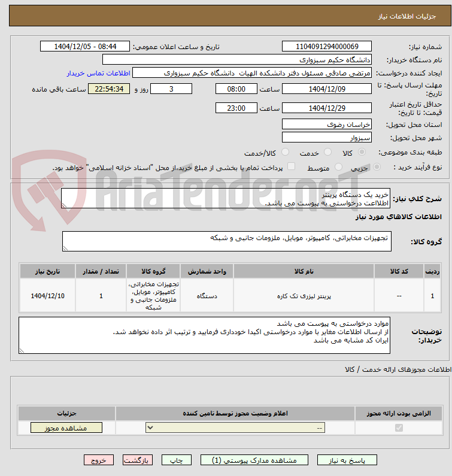The image size is (452, 476).
Task: Click the 'جزئیات' column header
Action: 66,414
